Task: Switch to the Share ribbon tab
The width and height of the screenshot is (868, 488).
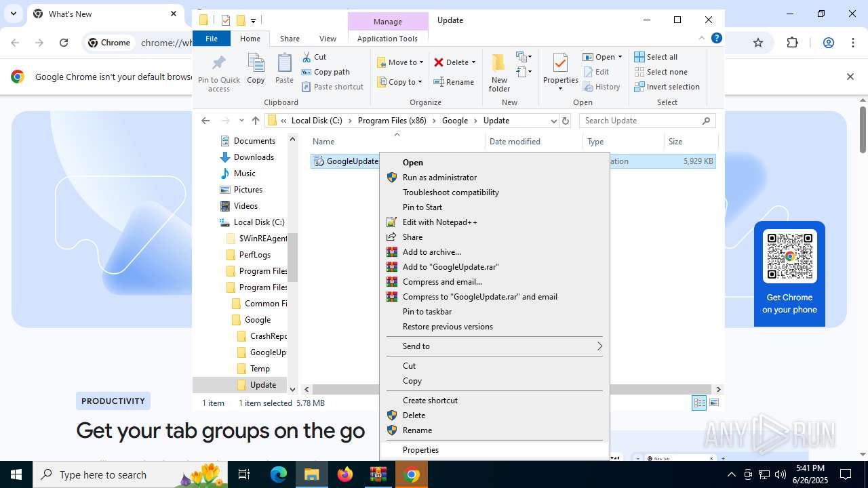Action: pos(290,39)
